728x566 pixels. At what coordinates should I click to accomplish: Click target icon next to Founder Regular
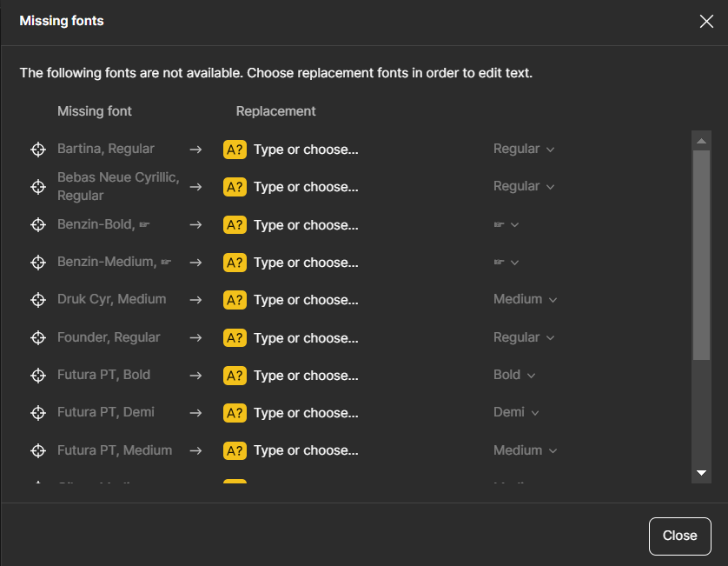[x=38, y=338]
